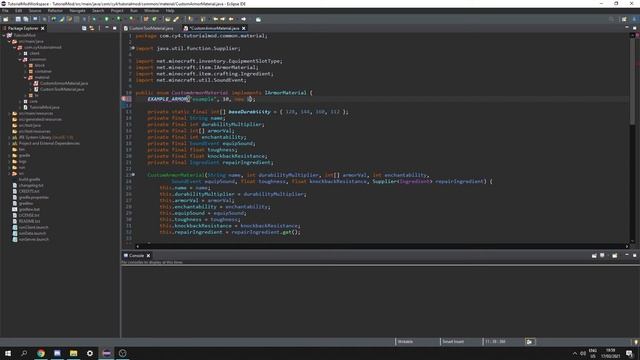This screenshot has height=360, width=640.
Task: Click the Open Console icon in Console toolbar
Action: tap(614, 256)
